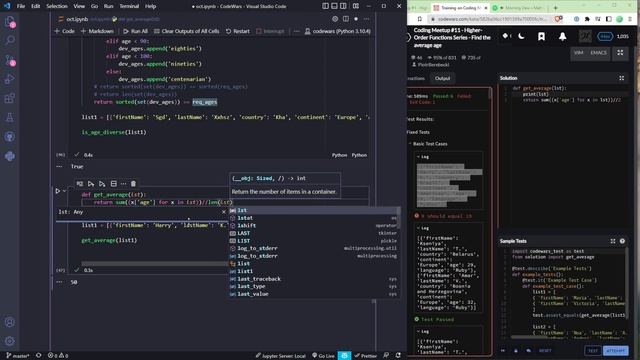Screen dimensions: 640x360
Task: Run cell and below from the cell toolbar
Action: click(x=102, y=184)
